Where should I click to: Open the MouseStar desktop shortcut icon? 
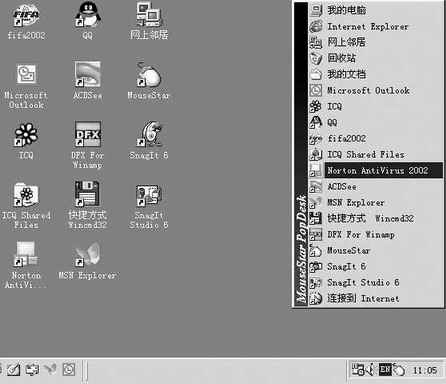(149, 74)
